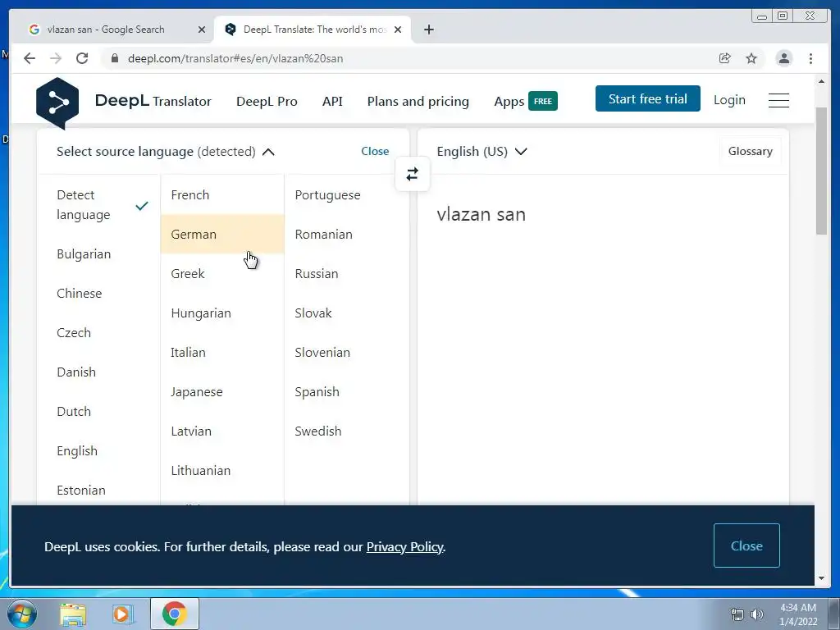This screenshot has width=840, height=630.
Task: Open DeepL Pro navigation link
Action: 267,101
